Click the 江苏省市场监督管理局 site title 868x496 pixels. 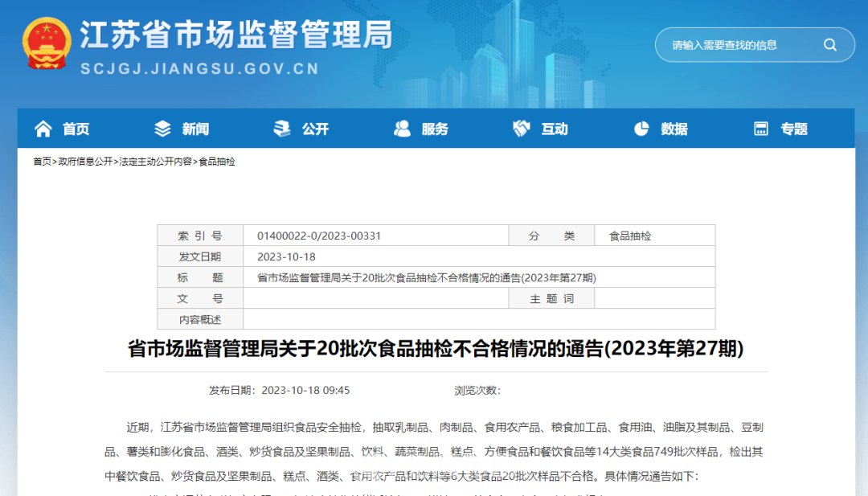(236, 35)
